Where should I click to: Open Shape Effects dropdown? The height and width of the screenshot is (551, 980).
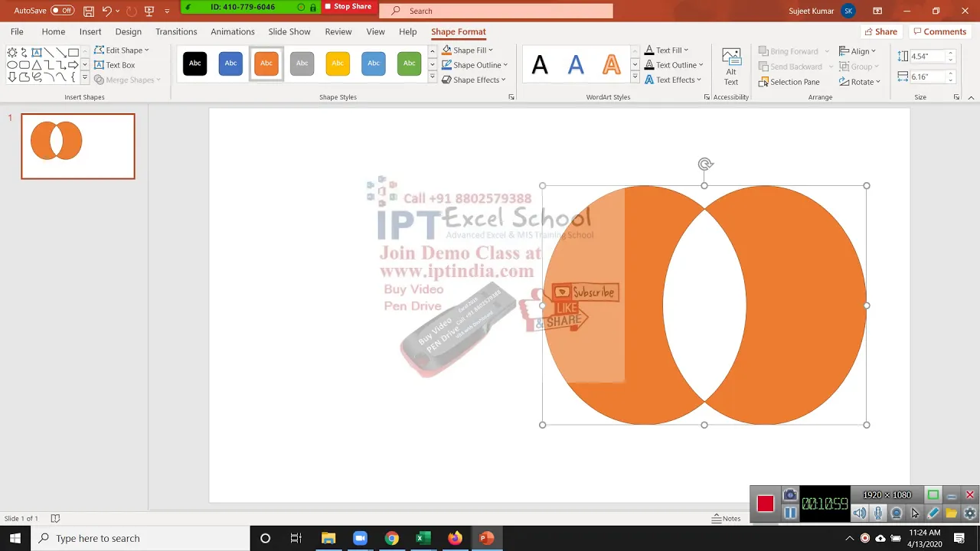[474, 80]
